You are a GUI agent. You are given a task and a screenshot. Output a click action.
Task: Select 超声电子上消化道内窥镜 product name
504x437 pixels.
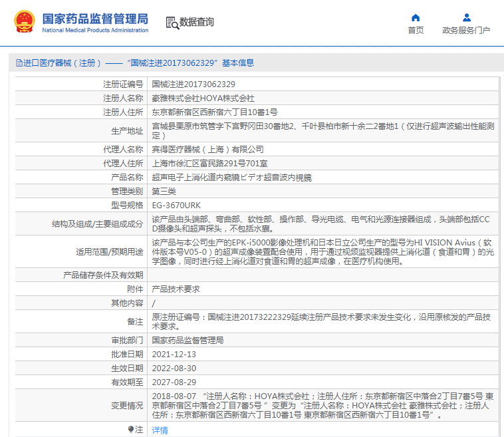click(231, 178)
